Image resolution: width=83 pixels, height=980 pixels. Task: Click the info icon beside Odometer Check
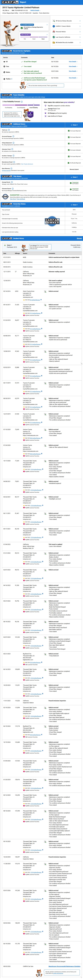click(x=12, y=149)
